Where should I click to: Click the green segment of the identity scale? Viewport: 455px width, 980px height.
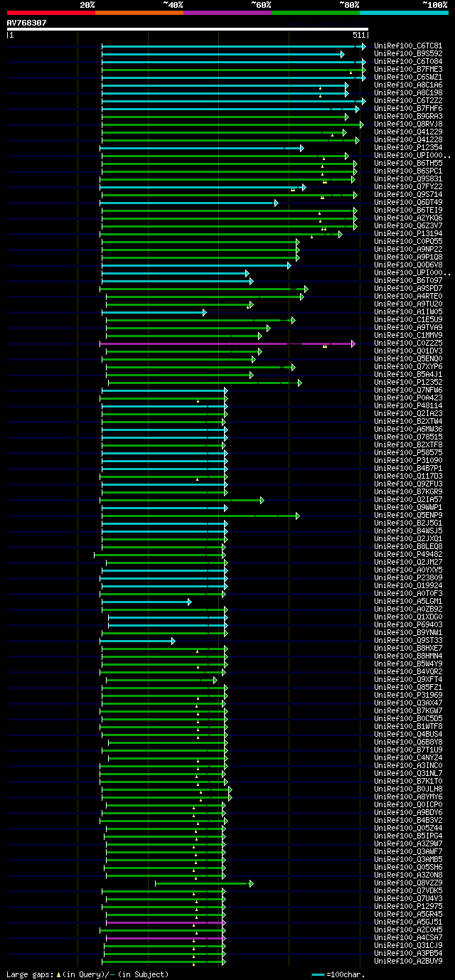coord(315,13)
